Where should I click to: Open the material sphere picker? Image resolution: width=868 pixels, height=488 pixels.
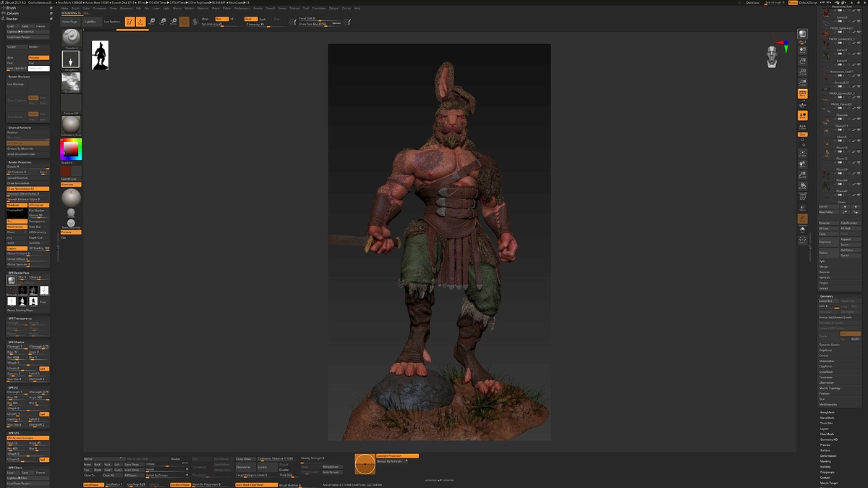[x=71, y=125]
